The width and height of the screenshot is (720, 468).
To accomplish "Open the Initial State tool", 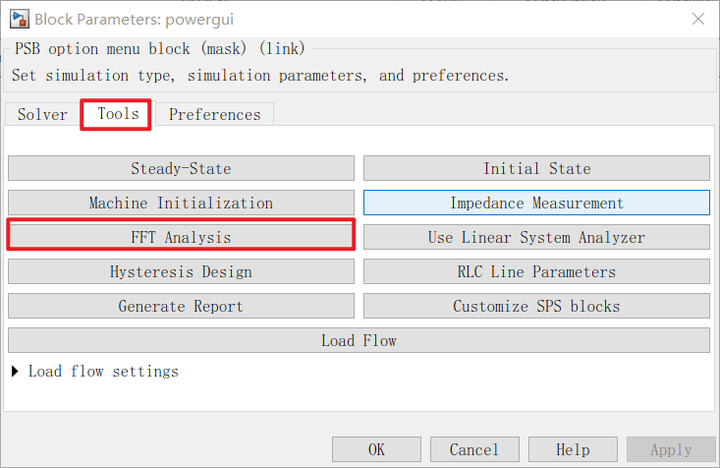I will (x=537, y=169).
